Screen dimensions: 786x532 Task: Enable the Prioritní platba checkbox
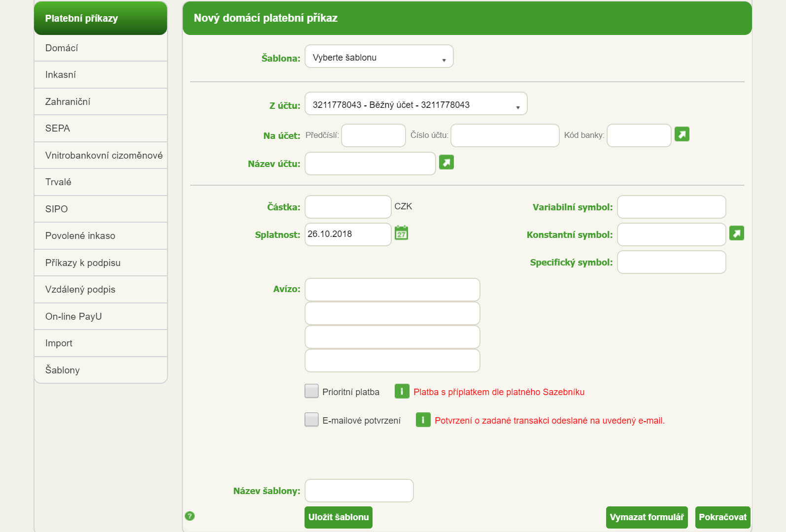(x=311, y=391)
